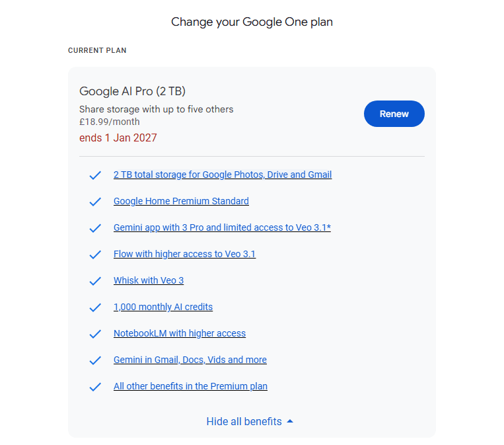Click the checkmark next to monthly AI credits
This screenshot has width=504, height=445.
[95, 307]
